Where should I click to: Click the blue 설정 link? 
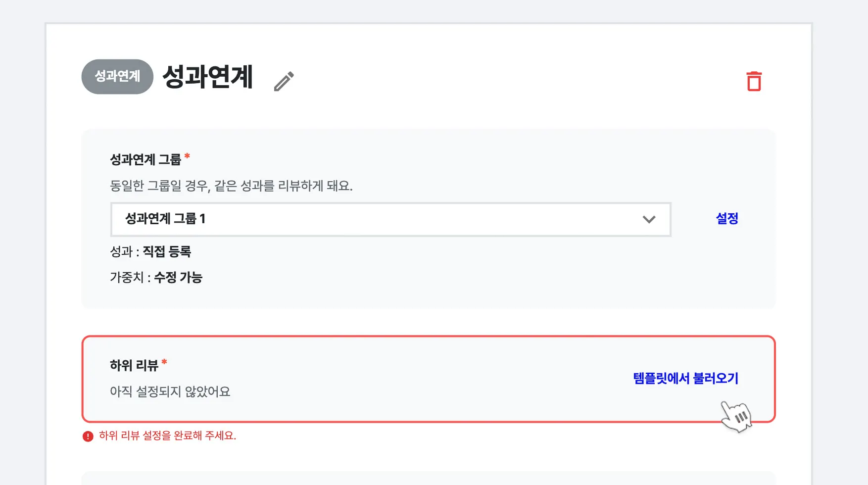pyautogui.click(x=727, y=218)
